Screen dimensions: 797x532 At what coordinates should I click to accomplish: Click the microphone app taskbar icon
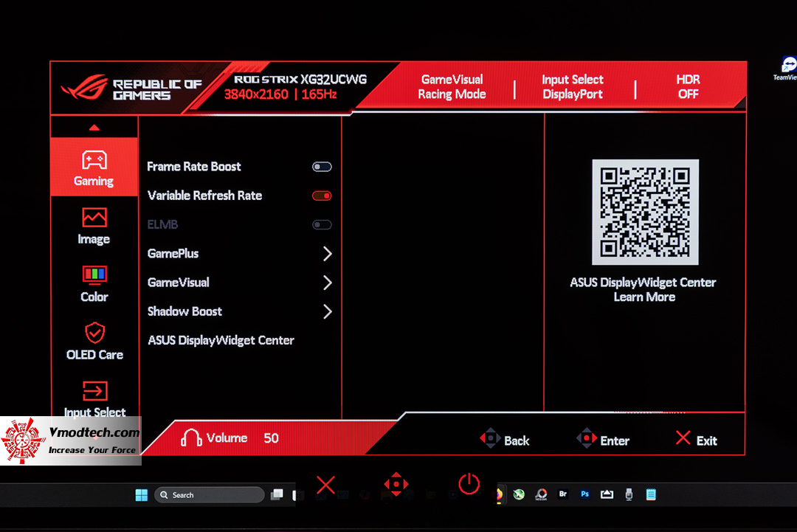coord(629,494)
